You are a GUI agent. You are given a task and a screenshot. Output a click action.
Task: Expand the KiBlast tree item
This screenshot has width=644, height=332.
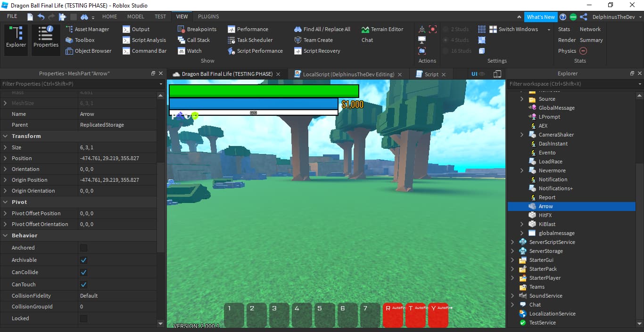pos(521,224)
